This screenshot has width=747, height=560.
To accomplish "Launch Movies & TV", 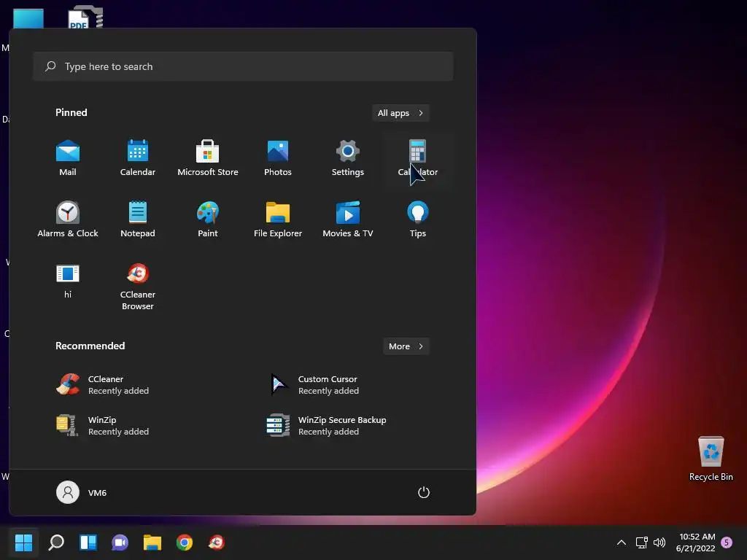I will click(x=348, y=219).
